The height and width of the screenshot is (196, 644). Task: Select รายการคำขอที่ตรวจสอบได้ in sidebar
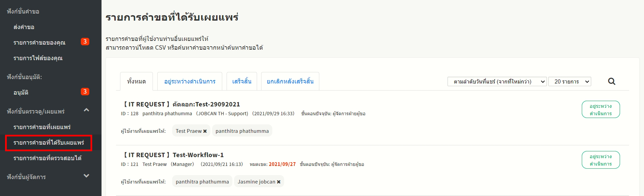[x=47, y=158]
